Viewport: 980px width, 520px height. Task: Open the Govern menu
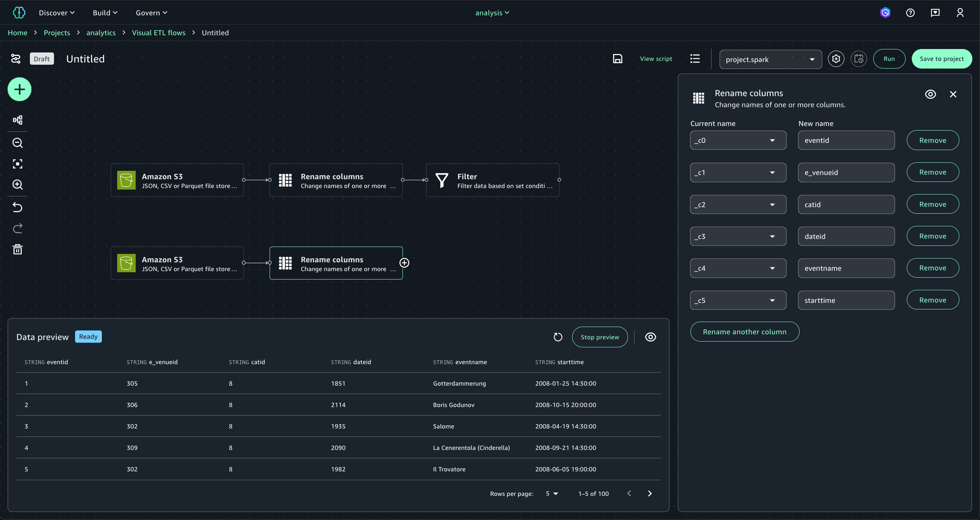(x=151, y=13)
